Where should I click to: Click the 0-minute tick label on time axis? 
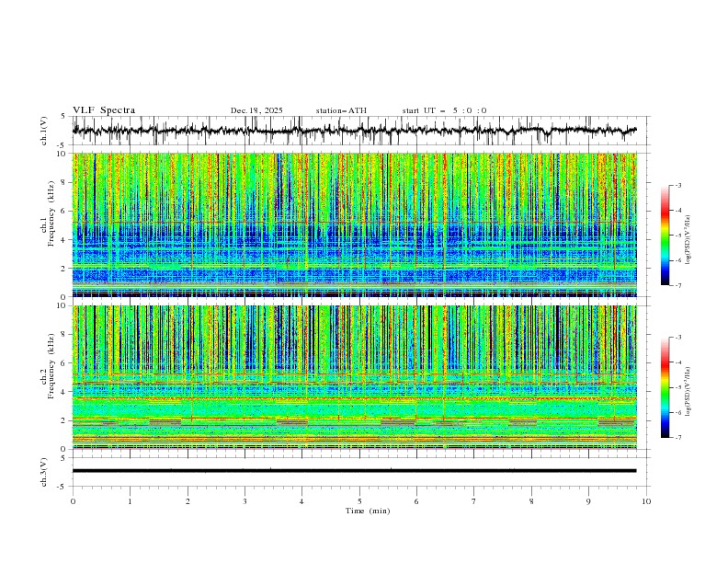[73, 500]
